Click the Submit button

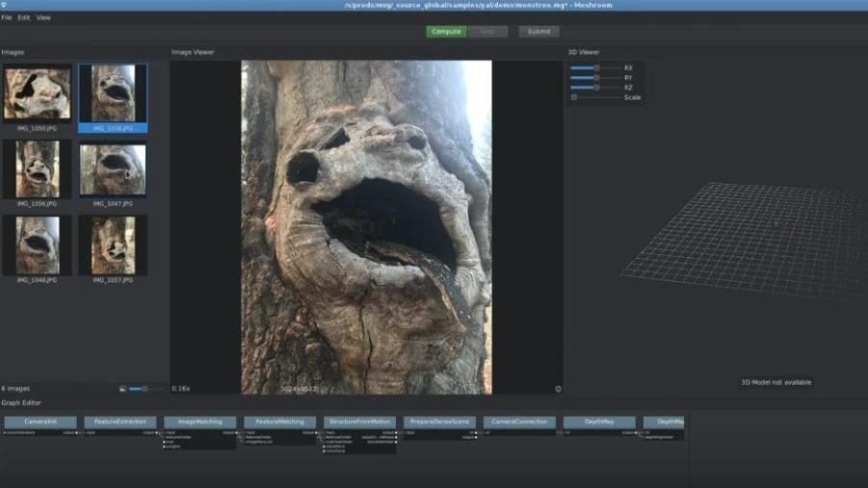[539, 32]
